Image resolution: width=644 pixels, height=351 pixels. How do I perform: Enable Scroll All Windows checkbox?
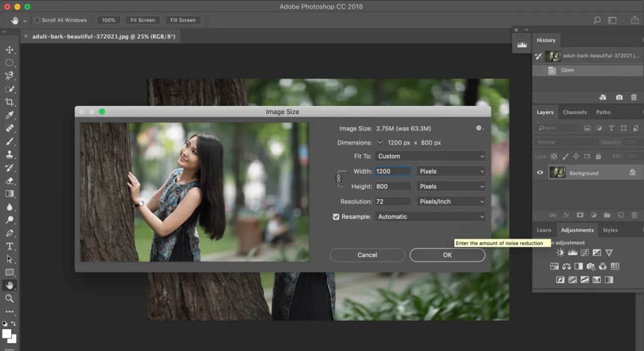coord(37,20)
